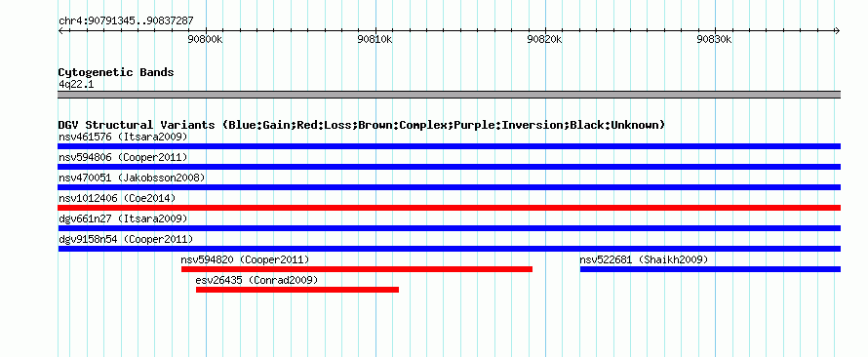The image size is (868, 357).
Task: Select the blue bar under dgv9158n54
Action: (x=449, y=249)
